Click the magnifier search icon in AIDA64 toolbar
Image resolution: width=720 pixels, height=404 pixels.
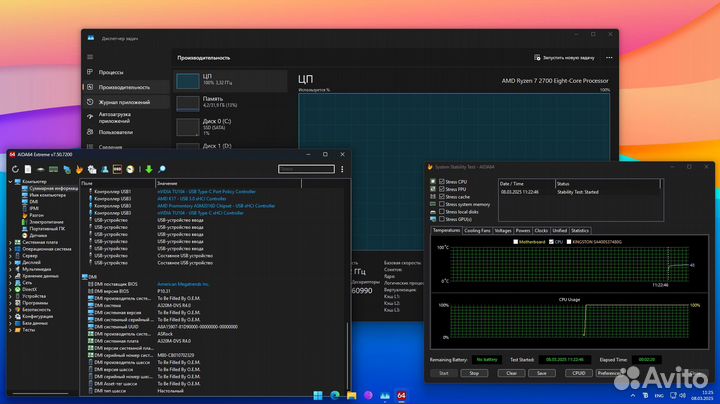click(162, 169)
